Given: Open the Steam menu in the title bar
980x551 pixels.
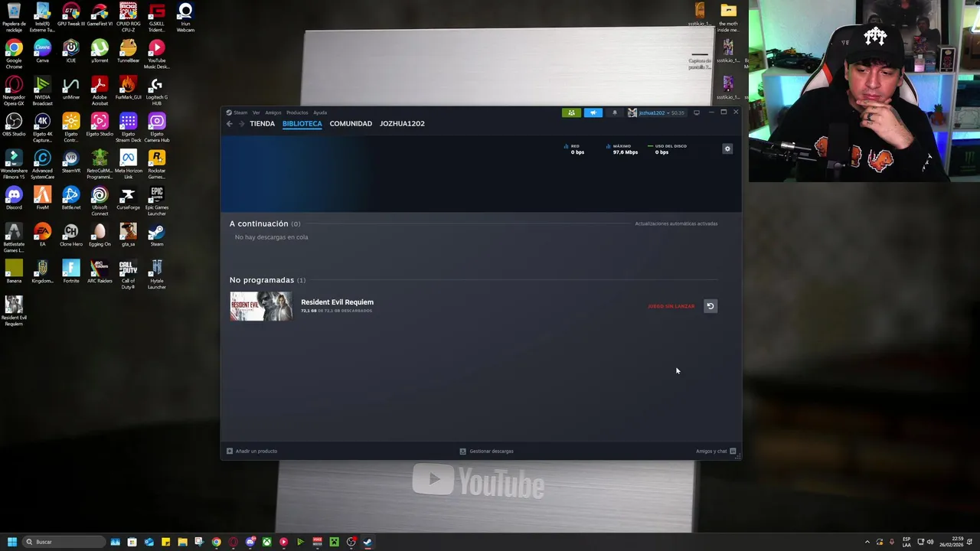Looking at the screenshot, I should (237, 112).
